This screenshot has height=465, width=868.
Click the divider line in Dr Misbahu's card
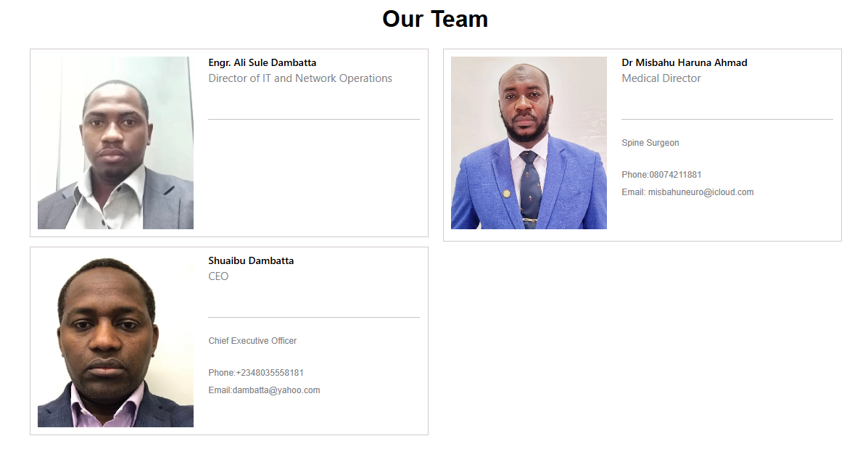click(727, 119)
